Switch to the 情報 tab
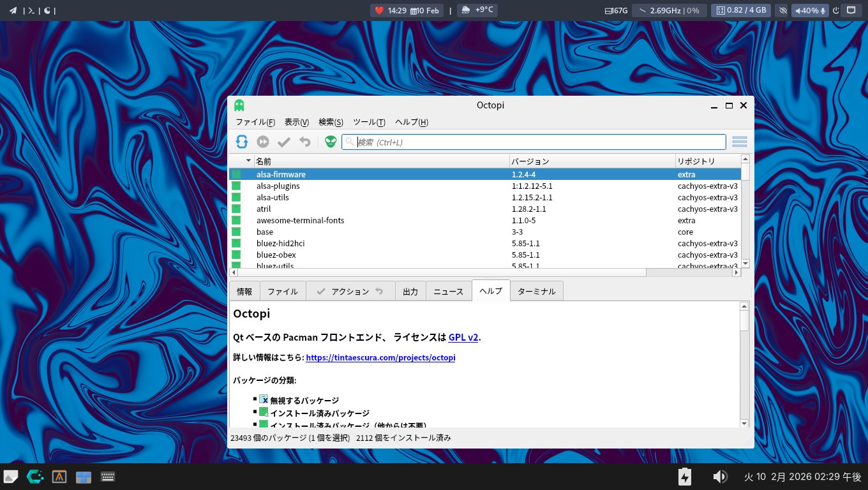Image resolution: width=868 pixels, height=490 pixels. (244, 291)
